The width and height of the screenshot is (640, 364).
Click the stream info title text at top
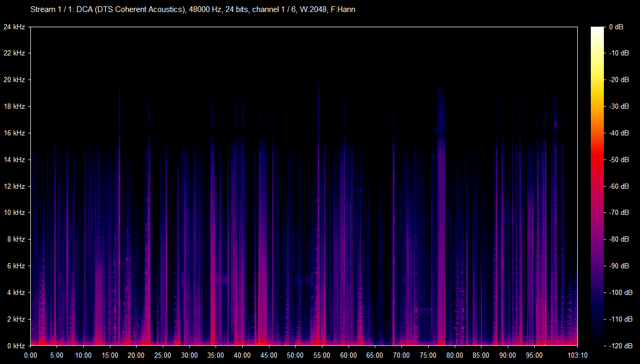[193, 10]
